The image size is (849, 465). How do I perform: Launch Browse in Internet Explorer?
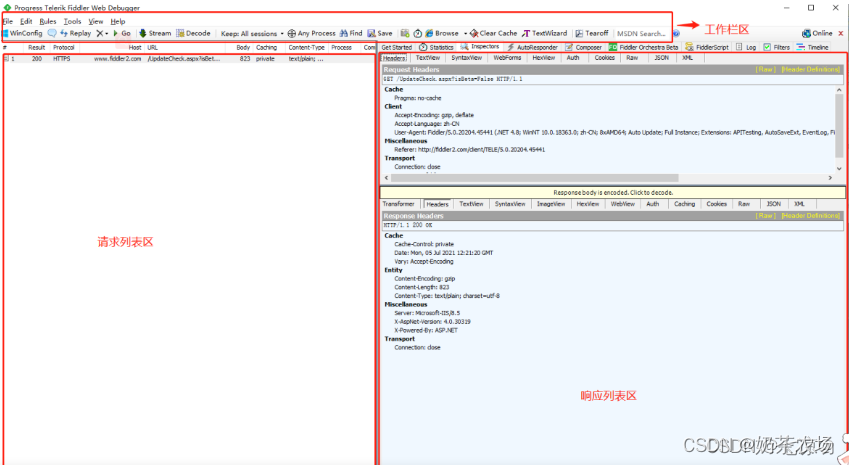[x=442, y=33]
